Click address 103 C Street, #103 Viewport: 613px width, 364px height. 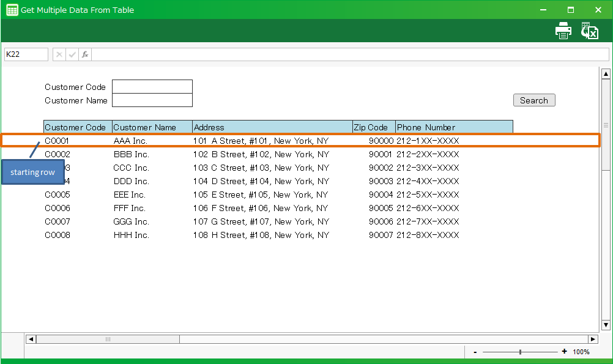coord(261,168)
